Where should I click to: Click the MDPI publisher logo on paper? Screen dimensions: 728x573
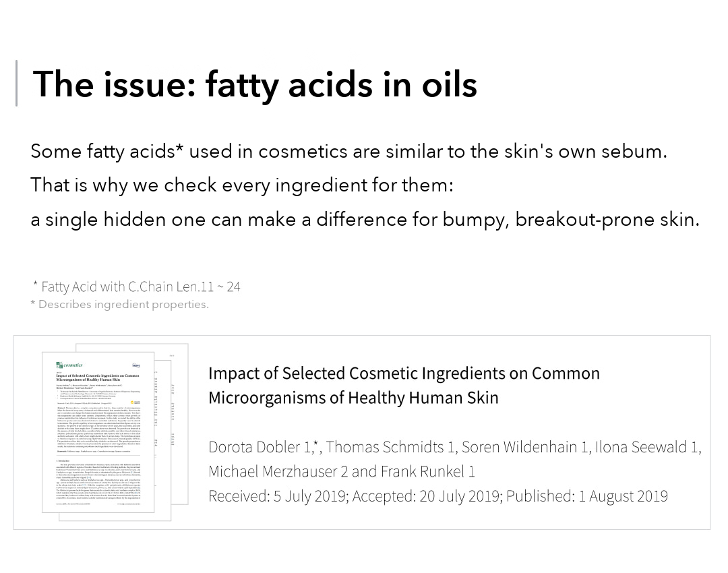pos(136,365)
